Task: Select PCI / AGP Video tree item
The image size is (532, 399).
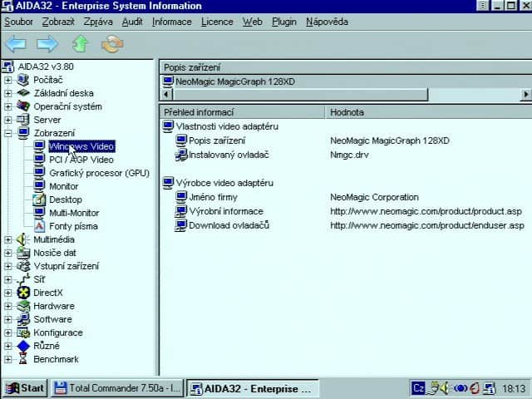Action: [x=81, y=160]
